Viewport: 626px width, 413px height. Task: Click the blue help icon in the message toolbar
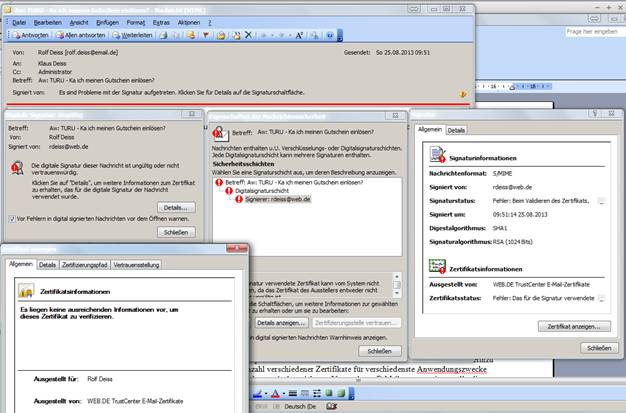click(x=330, y=35)
